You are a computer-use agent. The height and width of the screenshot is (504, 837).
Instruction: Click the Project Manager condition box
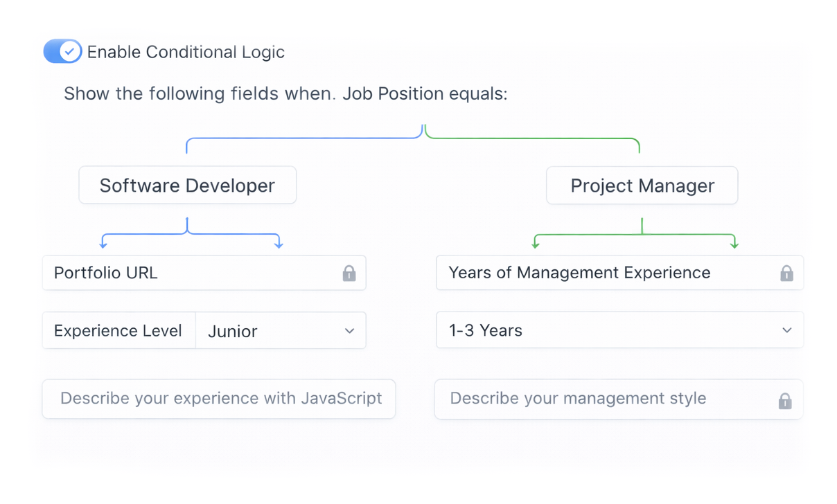click(642, 185)
